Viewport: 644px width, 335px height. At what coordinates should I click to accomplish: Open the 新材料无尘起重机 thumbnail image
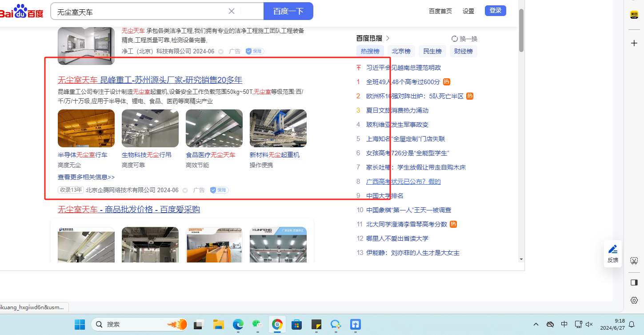(278, 128)
